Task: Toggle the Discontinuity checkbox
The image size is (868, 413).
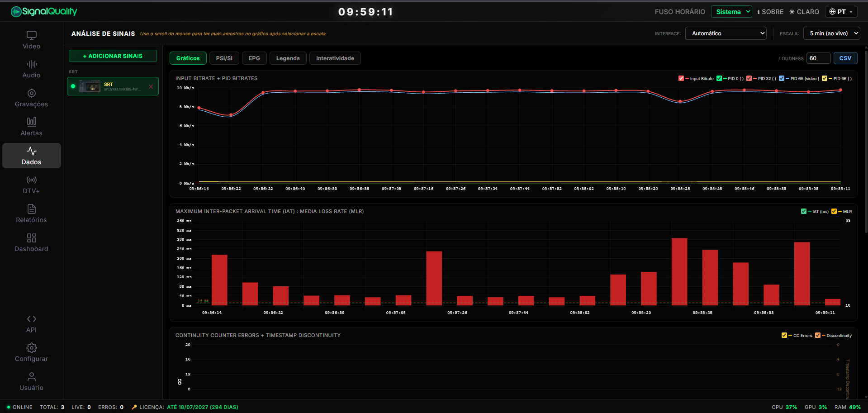Action: point(818,335)
